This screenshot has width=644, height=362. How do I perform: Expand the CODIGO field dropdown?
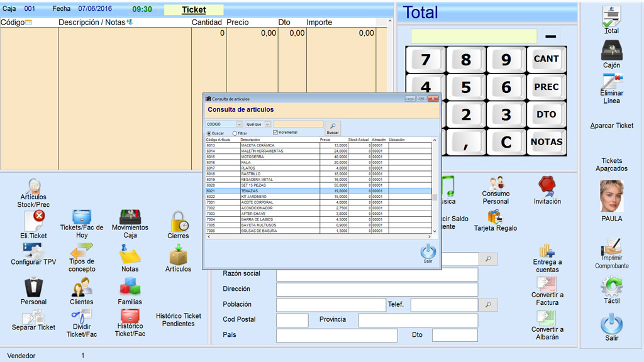[239, 124]
